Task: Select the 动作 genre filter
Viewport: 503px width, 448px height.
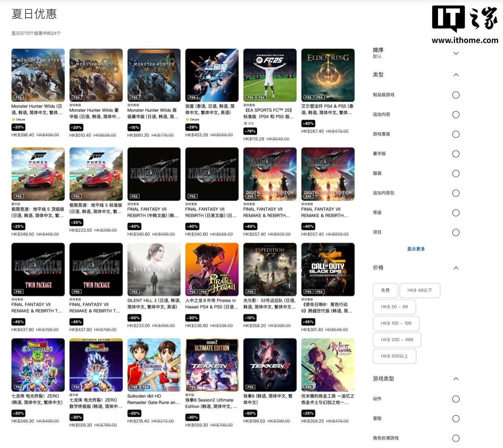Action: [x=456, y=399]
